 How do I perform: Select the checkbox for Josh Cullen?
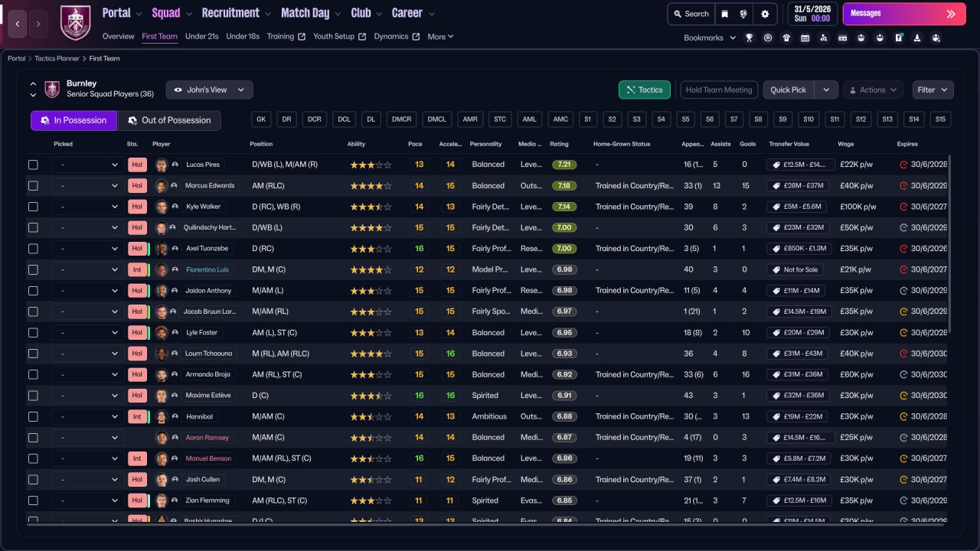point(33,480)
